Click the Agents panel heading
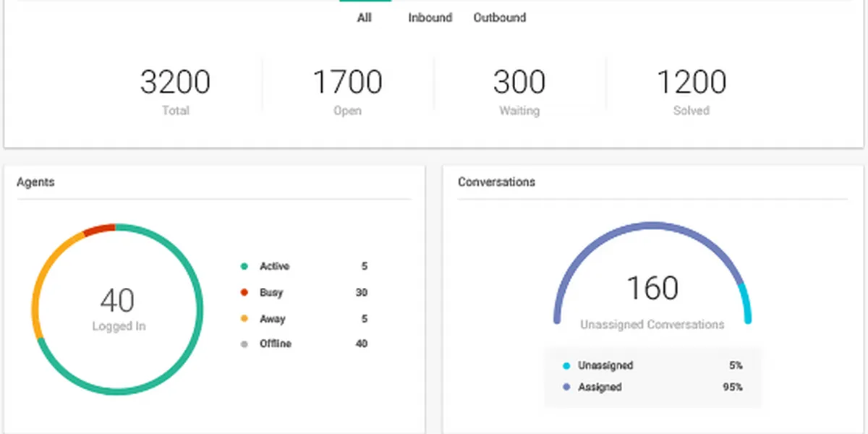 point(35,182)
